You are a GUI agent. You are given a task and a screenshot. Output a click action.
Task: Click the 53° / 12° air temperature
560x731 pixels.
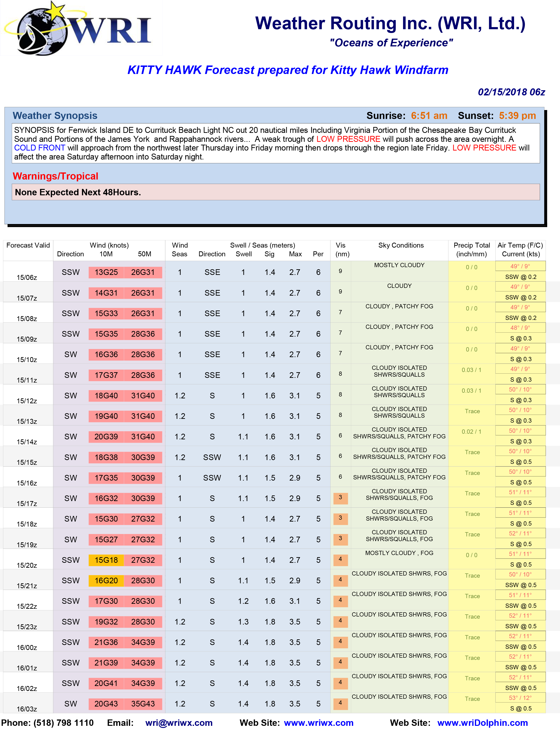[520, 698]
